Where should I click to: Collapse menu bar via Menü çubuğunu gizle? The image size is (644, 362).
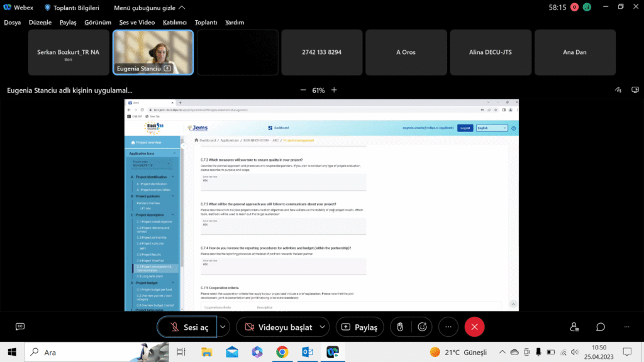click(x=149, y=8)
